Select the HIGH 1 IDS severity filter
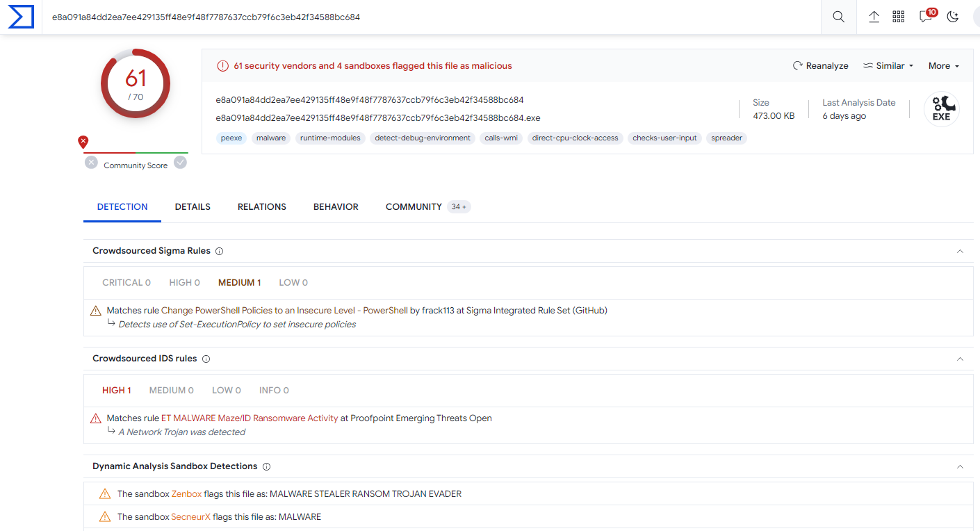Screen dimensions: 980x531 click(x=117, y=391)
